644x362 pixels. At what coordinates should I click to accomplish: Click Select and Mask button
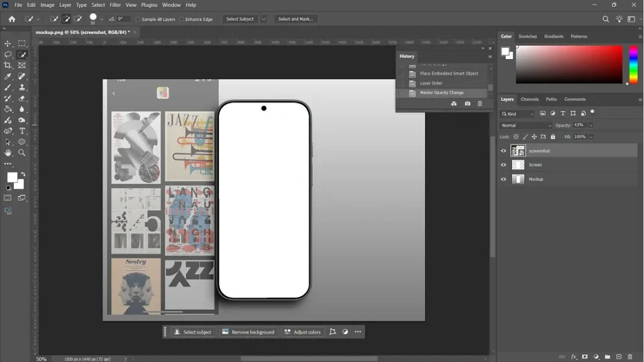click(296, 19)
